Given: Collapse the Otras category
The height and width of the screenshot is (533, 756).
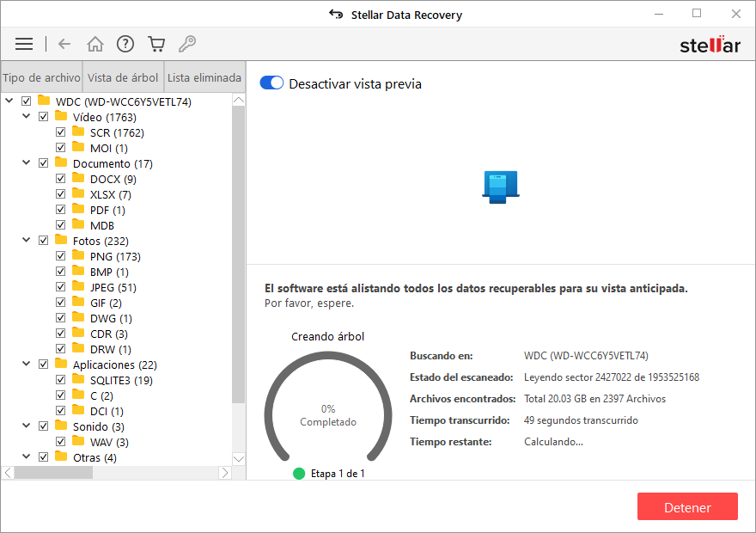Looking at the screenshot, I should tap(27, 456).
